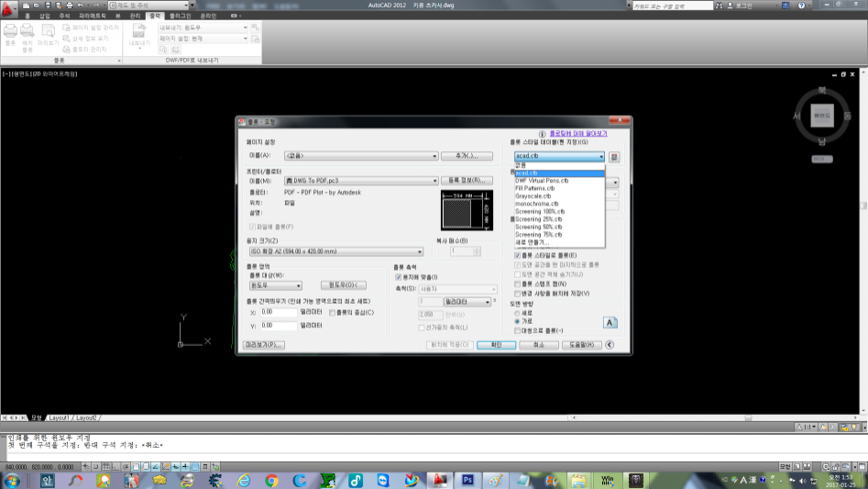
Task: Click the Print icon in quick access toolbar
Action: coord(70,5)
